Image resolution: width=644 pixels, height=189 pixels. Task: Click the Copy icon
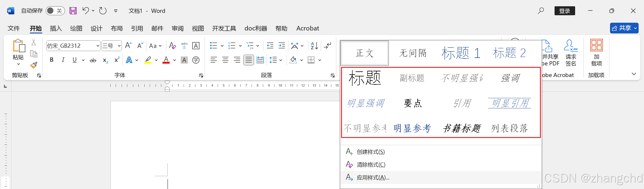point(34,54)
